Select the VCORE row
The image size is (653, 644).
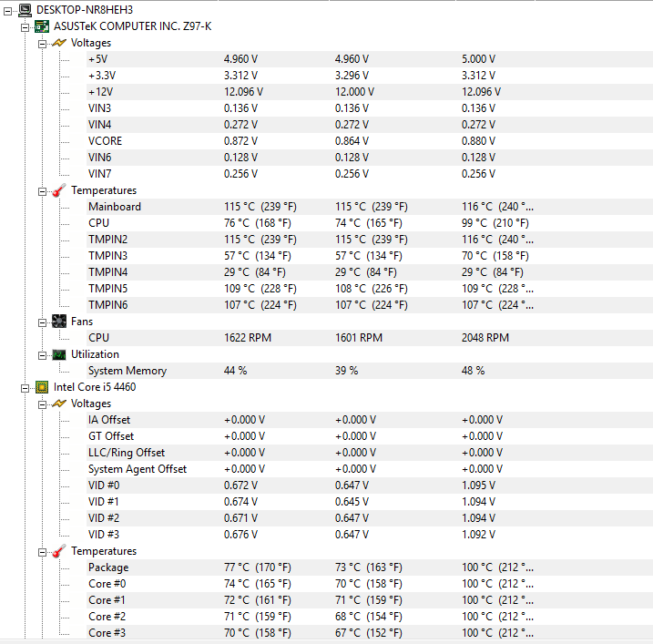tap(370, 141)
